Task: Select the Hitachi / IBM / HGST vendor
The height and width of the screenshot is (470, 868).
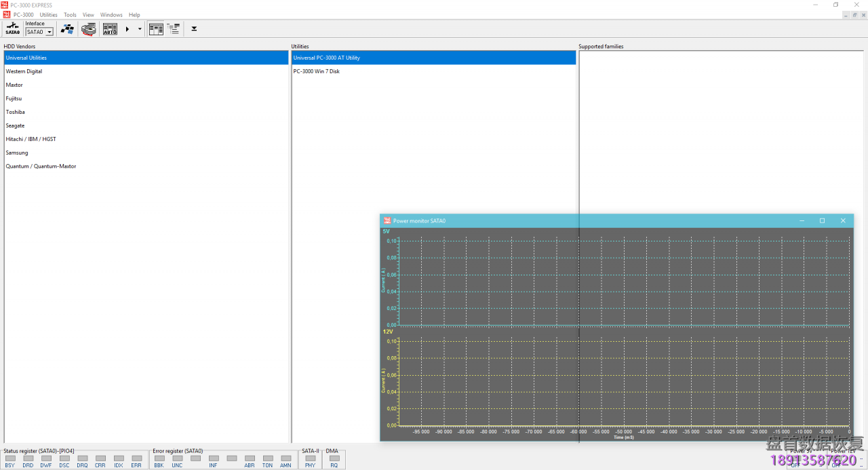Action: (x=31, y=139)
